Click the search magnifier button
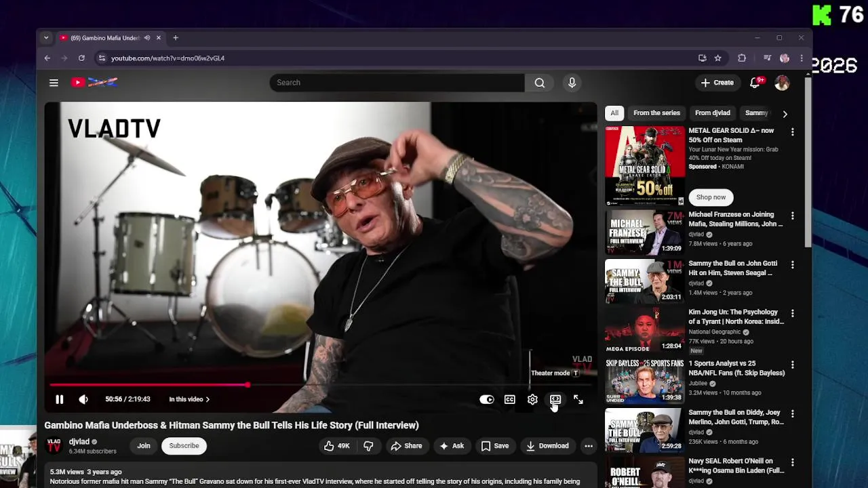The height and width of the screenshot is (488, 868). (539, 83)
